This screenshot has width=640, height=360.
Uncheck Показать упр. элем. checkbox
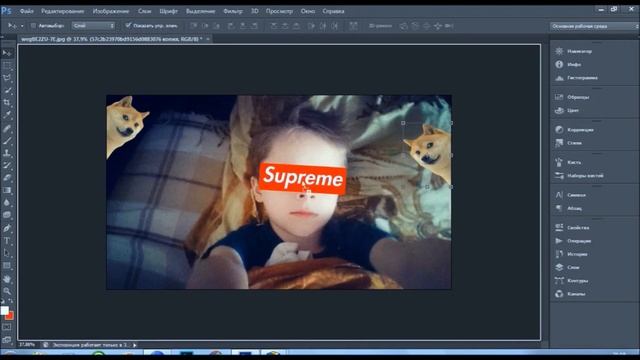click(128, 25)
